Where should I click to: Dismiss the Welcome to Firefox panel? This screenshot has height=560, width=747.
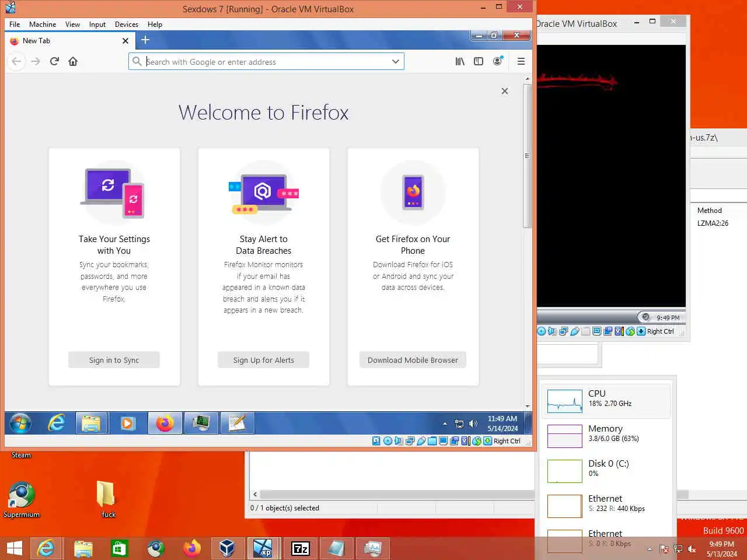coord(505,91)
